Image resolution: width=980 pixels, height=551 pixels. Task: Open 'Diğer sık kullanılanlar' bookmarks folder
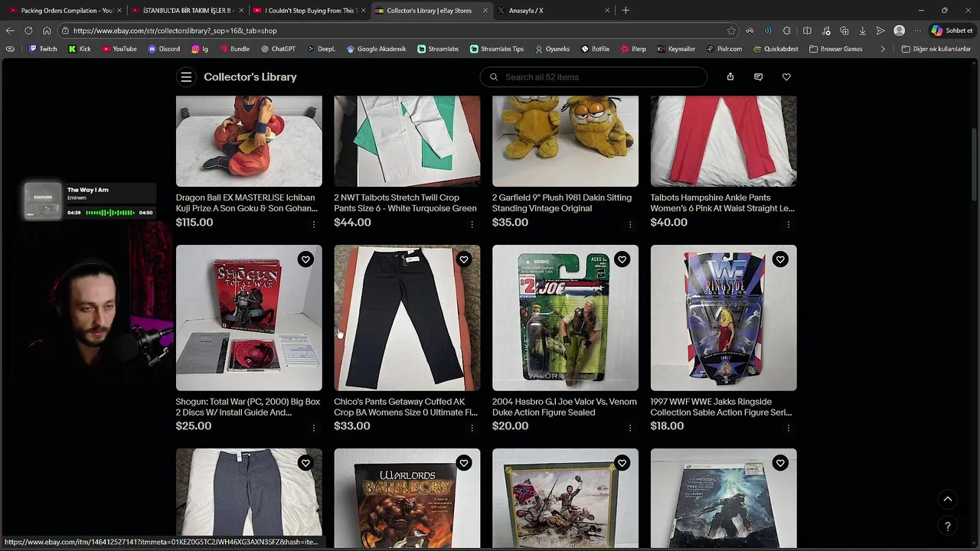tap(936, 49)
